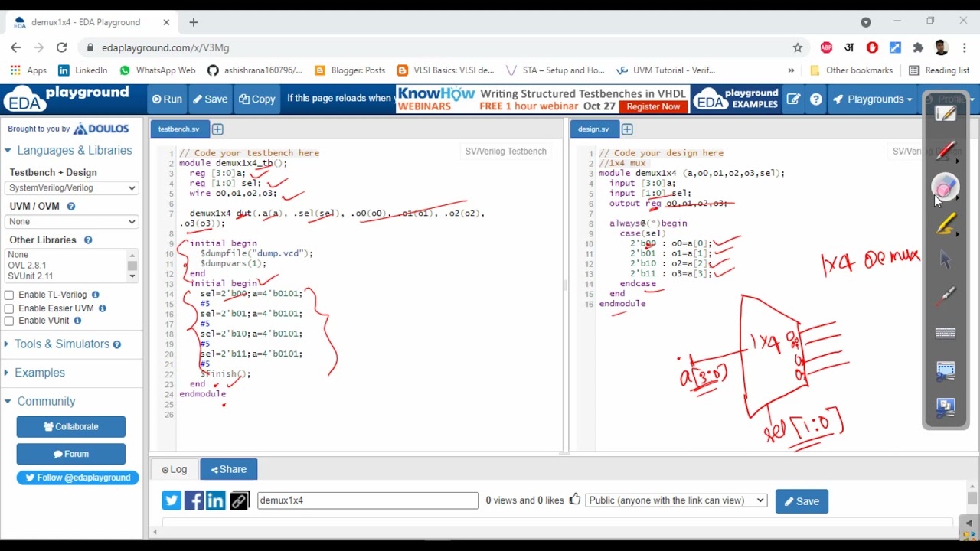The height and width of the screenshot is (551, 980).
Task: Like the playground with thumbs-up icon
Action: 575,500
